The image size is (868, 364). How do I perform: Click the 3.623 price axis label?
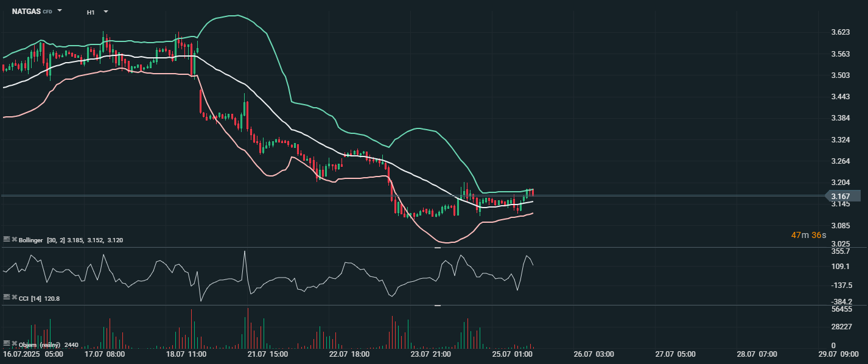[841, 32]
